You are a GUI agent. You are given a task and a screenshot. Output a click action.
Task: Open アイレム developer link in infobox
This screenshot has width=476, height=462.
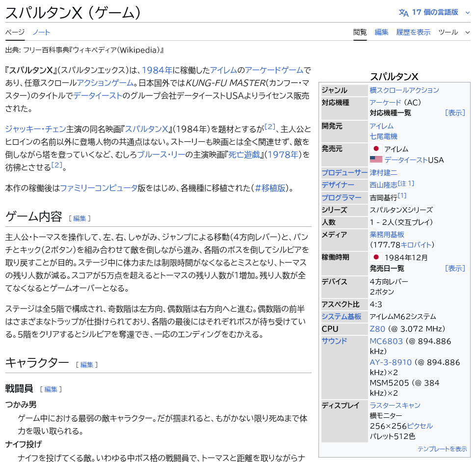point(381,126)
